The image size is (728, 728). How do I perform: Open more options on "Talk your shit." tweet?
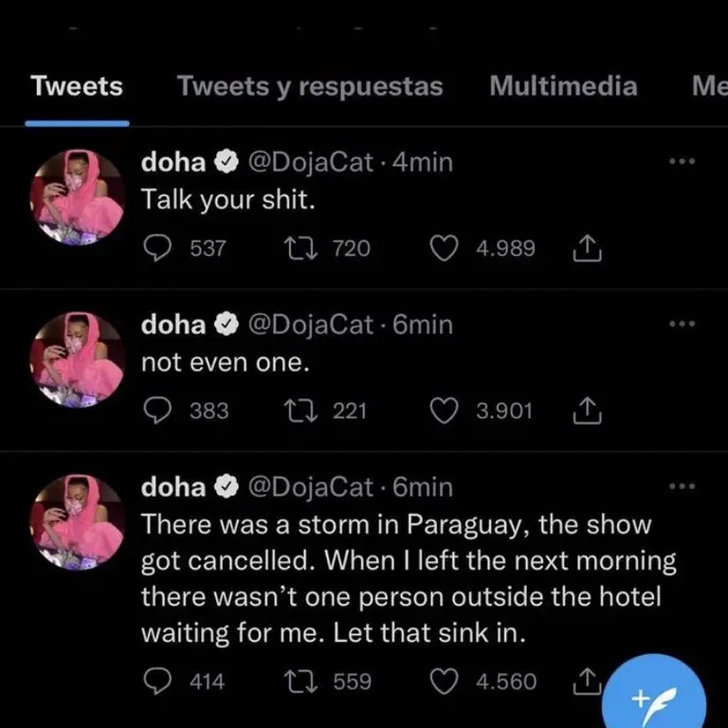click(682, 162)
